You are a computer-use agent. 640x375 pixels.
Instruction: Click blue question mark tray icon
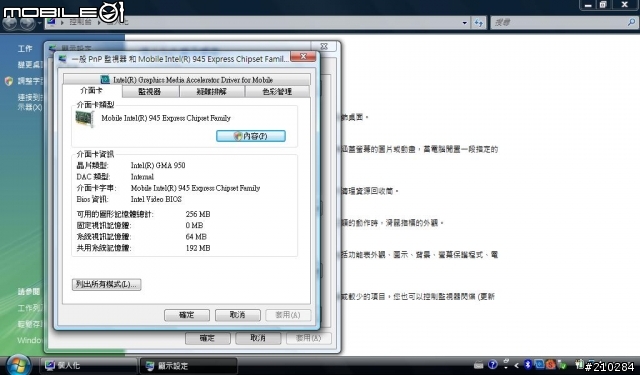tap(493, 365)
